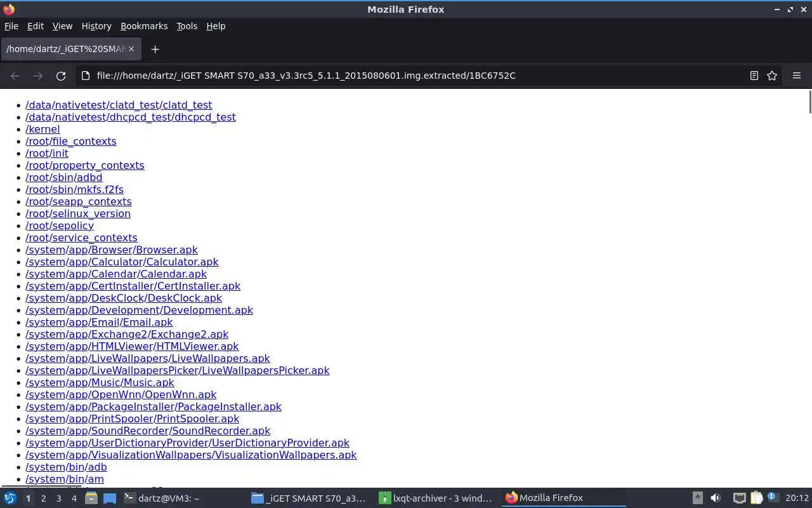Open the file manager icon in taskbar

[91, 498]
